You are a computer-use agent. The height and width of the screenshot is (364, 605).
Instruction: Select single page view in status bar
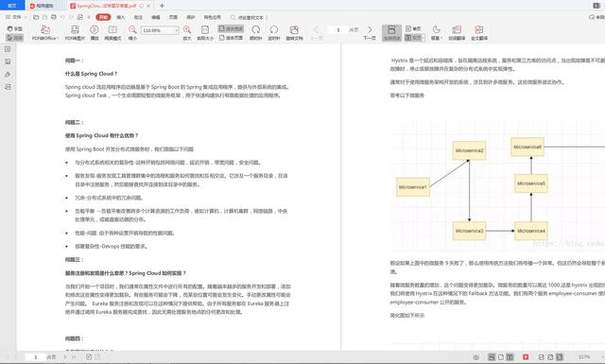[501, 357]
